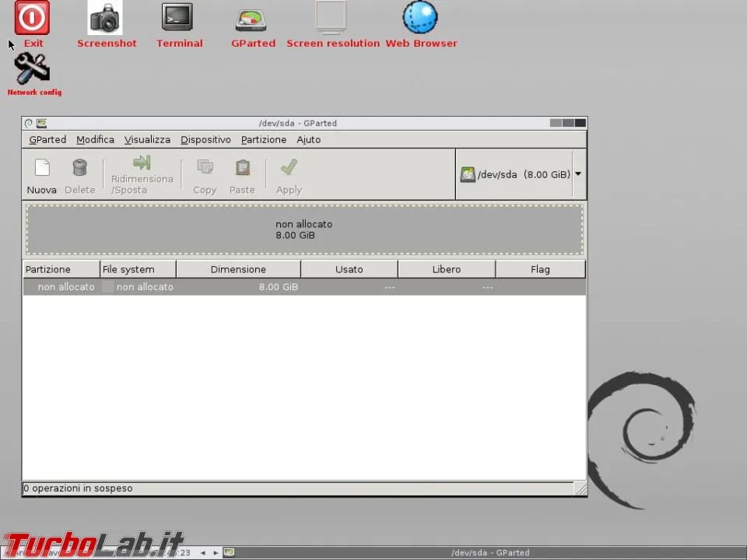Viewport: 747px width, 560px height.
Task: Expand the /dev/sda device dropdown arrow
Action: tap(578, 173)
